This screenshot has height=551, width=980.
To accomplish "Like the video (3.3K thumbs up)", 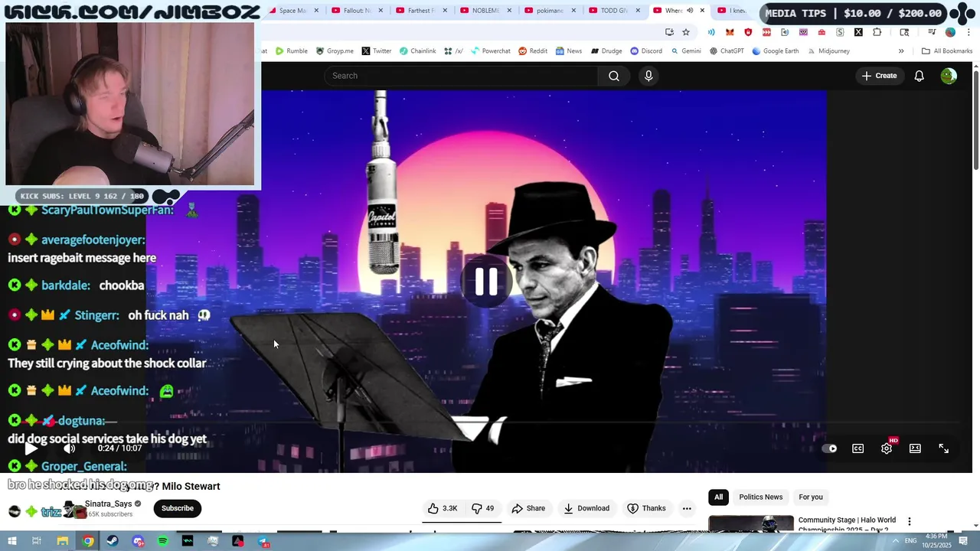I will [443, 508].
